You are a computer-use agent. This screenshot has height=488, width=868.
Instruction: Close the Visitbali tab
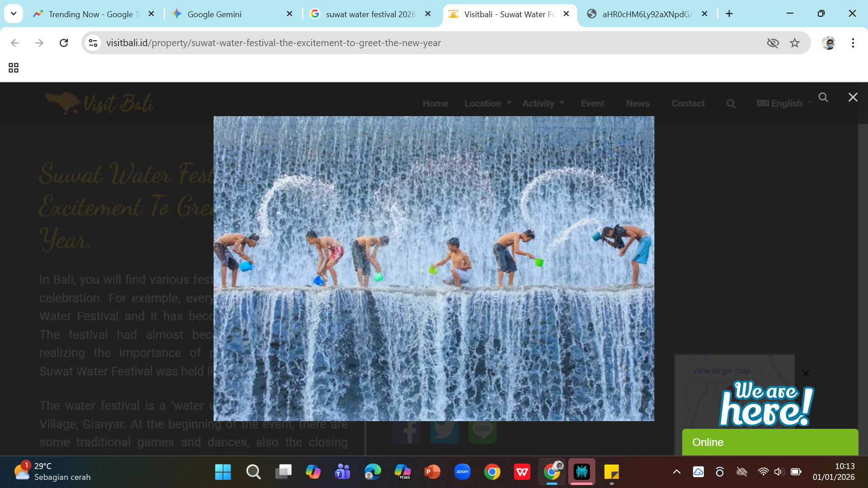(x=566, y=14)
